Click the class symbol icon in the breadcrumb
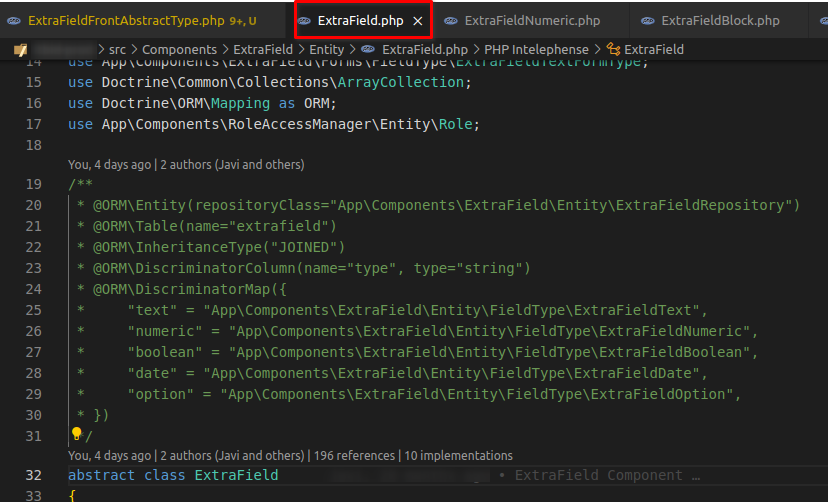This screenshot has height=502, width=828. pyautogui.click(x=613, y=49)
